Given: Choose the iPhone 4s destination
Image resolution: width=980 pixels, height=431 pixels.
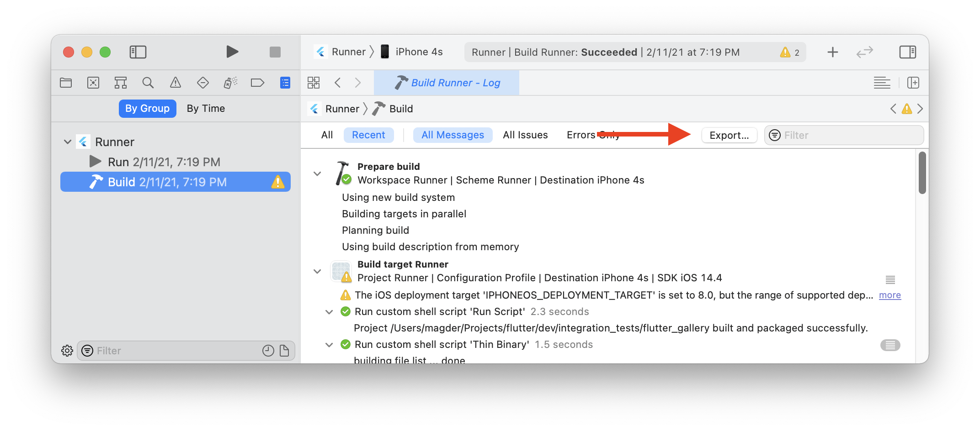Looking at the screenshot, I should [x=411, y=52].
